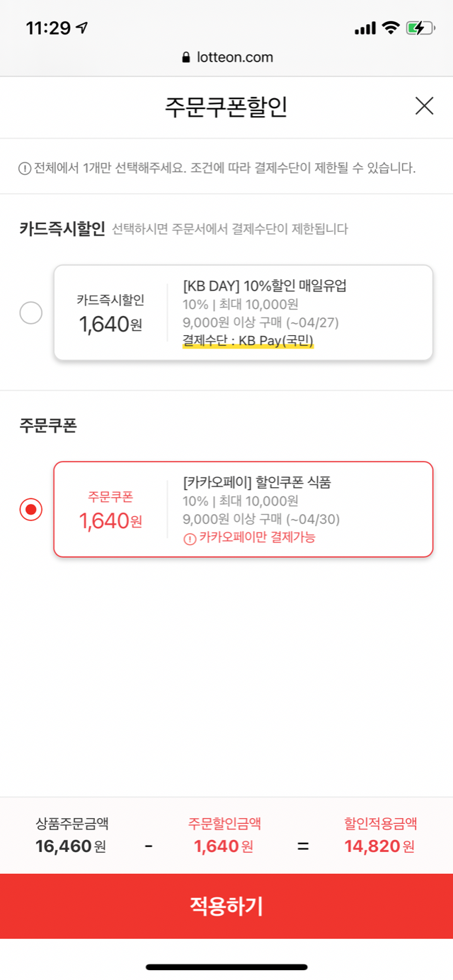
Task: Tap the 적용하기 apply button
Action: point(226,906)
